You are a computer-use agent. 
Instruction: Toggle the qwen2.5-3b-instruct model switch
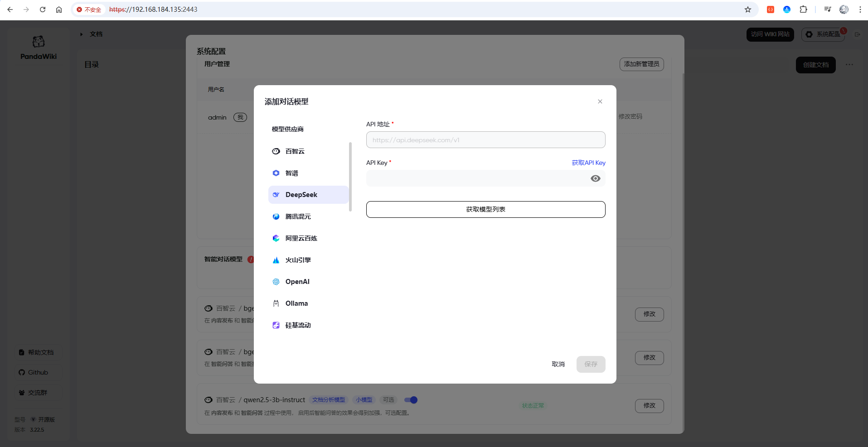coord(411,400)
